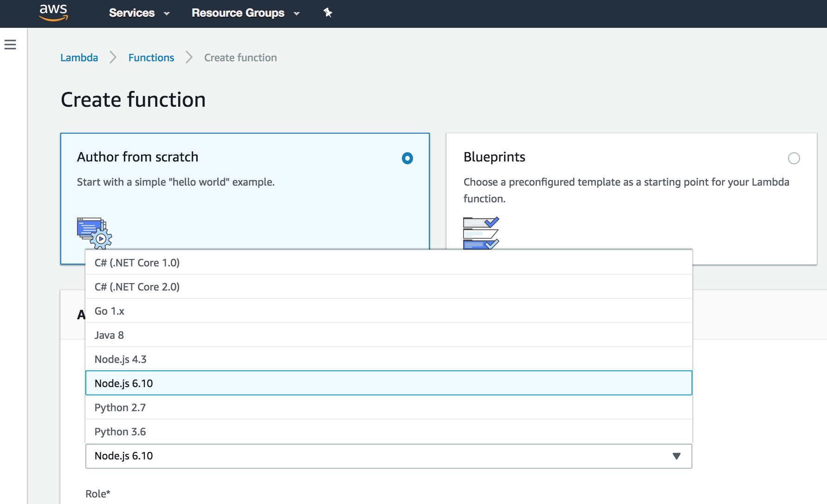Choose Python 3.6 runtime option

pyautogui.click(x=389, y=432)
